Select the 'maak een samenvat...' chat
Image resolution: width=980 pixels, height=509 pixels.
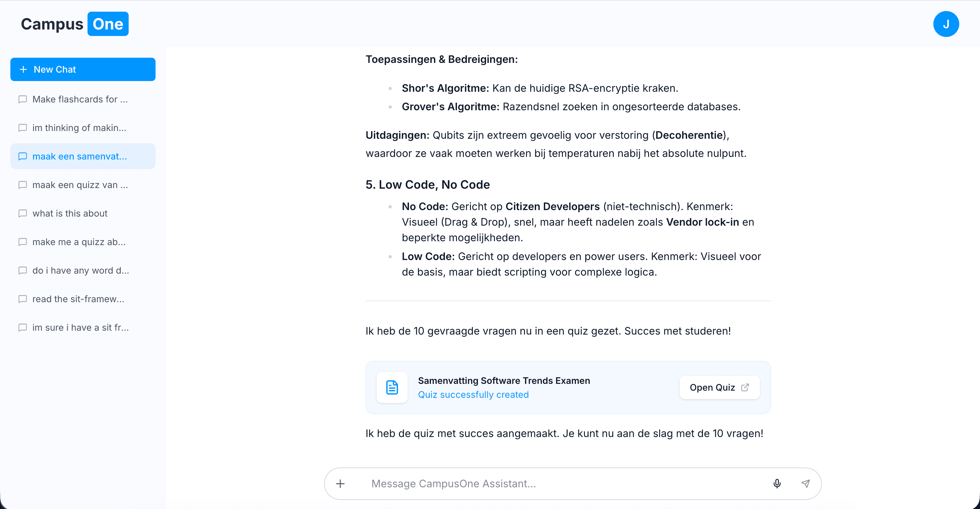pyautogui.click(x=79, y=157)
